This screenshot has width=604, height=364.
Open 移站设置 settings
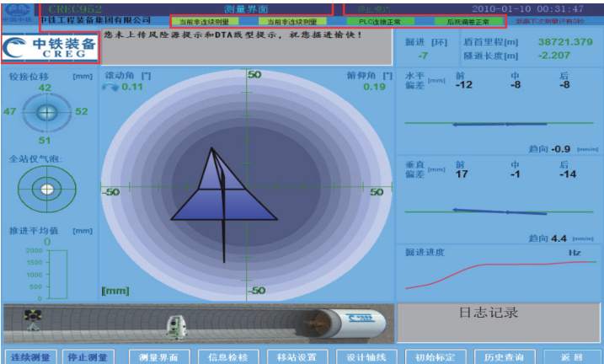[x=296, y=356]
